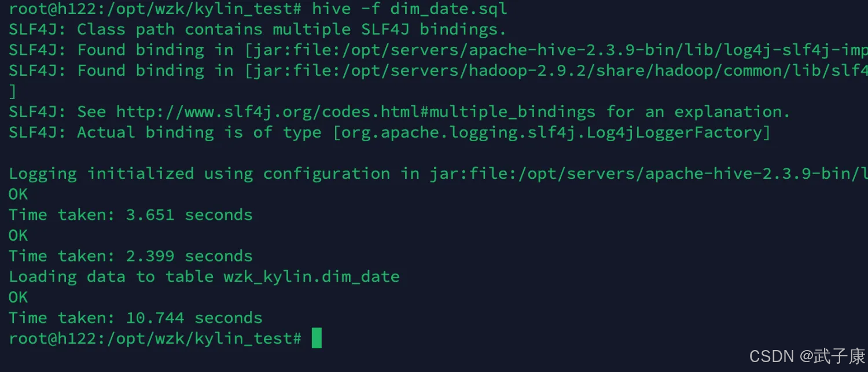
Task: Click the "Loading data to table" output line
Action: (204, 277)
